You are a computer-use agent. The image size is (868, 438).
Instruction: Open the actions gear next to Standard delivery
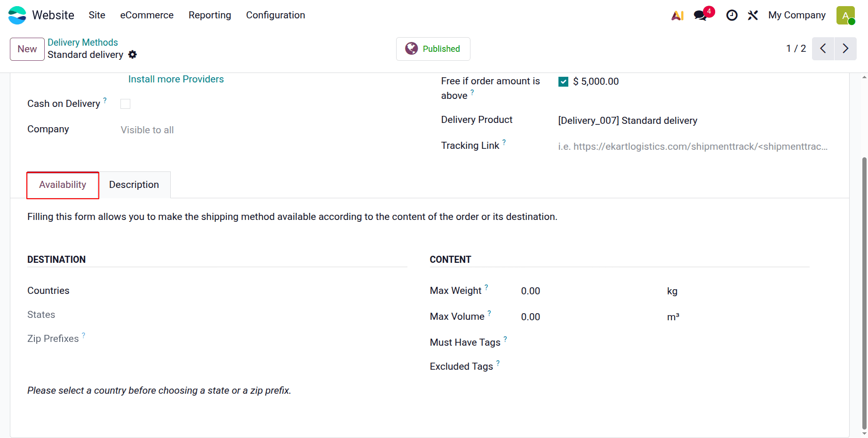[x=133, y=55]
